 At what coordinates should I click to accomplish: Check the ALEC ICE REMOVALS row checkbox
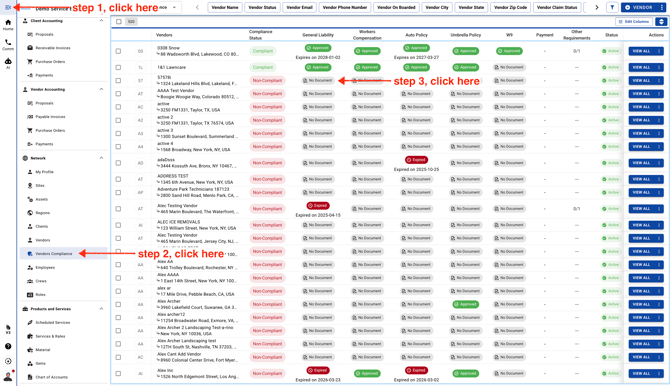118,225
